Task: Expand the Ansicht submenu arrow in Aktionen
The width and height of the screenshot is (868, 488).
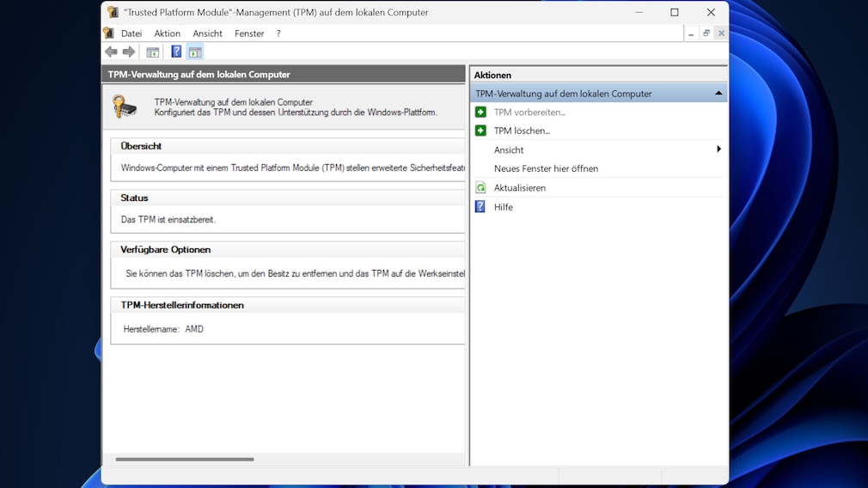Action: tap(718, 149)
